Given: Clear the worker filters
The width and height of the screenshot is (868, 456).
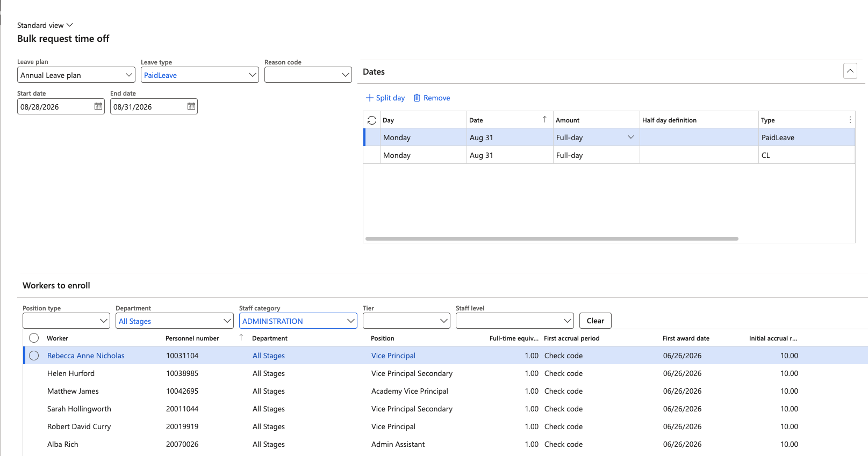Looking at the screenshot, I should click(x=596, y=321).
